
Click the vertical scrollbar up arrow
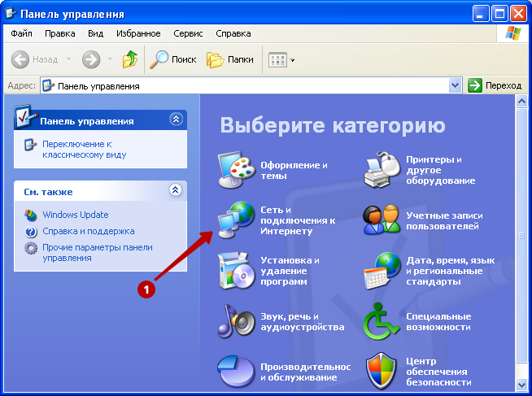click(x=521, y=101)
